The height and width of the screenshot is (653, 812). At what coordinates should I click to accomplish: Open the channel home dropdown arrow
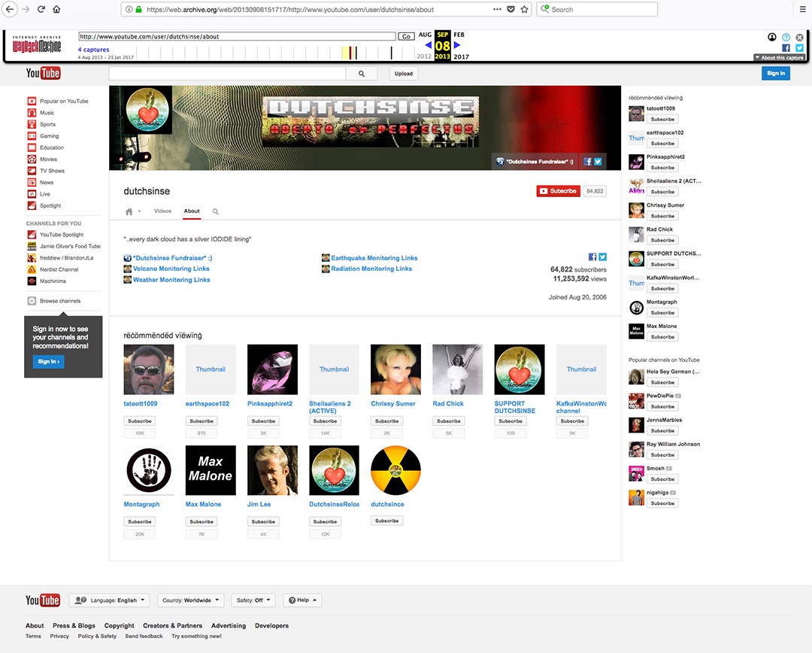tap(139, 211)
